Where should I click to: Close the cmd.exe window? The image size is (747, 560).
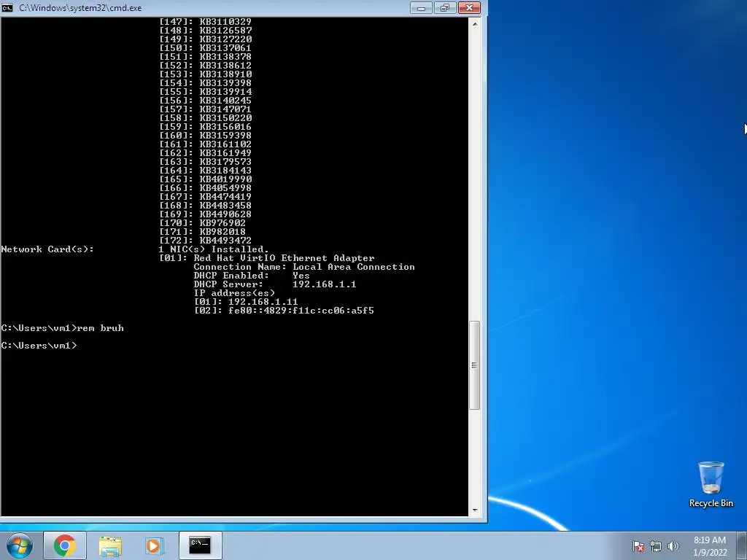469,7
